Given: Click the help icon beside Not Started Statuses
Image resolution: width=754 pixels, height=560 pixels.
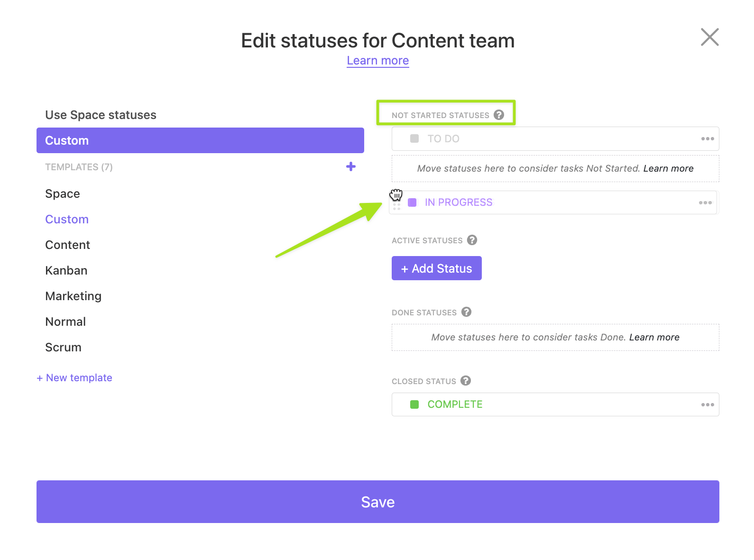Looking at the screenshot, I should click(x=499, y=115).
